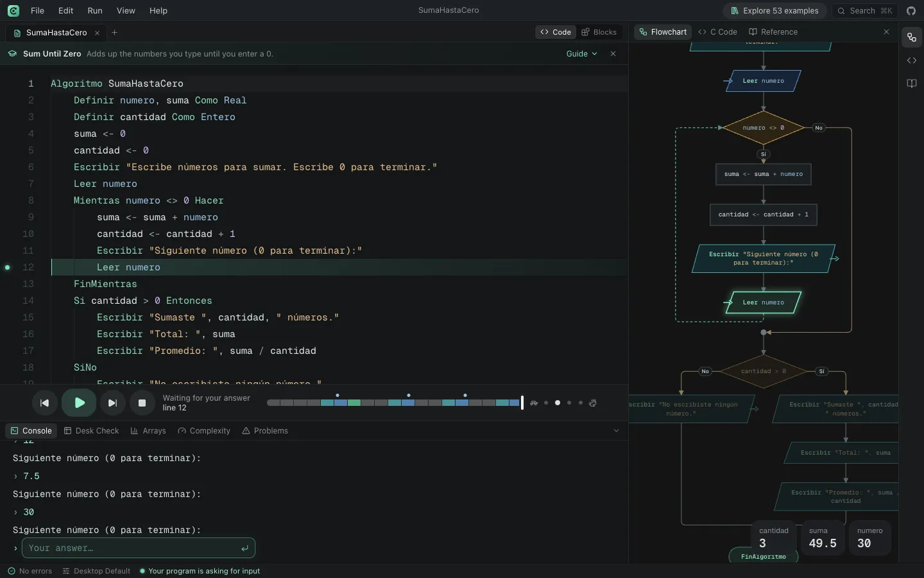Select the rabbit fast speed icon
The width and height of the screenshot is (924, 578).
pyautogui.click(x=593, y=403)
